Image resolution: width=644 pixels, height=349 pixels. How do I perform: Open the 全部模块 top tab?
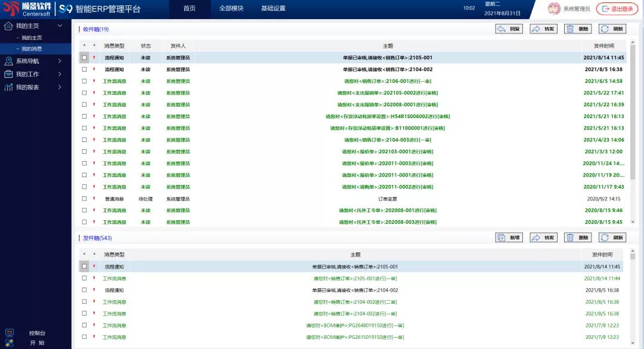tap(231, 8)
